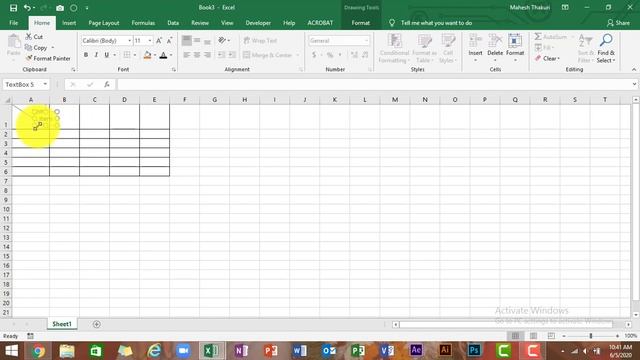640x360 pixels.
Task: Click Increase Indent icon
Action: pyautogui.click(x=232, y=55)
